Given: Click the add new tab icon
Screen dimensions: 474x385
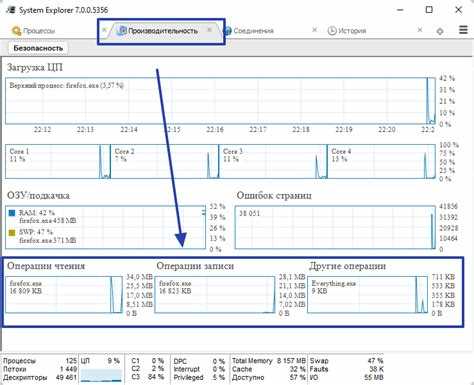Looking at the screenshot, I should pos(440,31).
